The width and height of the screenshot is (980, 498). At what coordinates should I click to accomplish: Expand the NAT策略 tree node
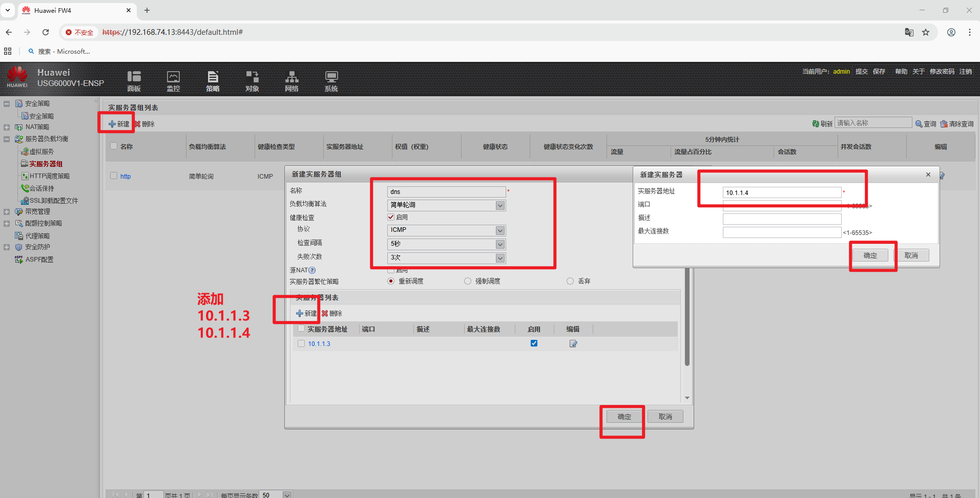pyautogui.click(x=7, y=127)
